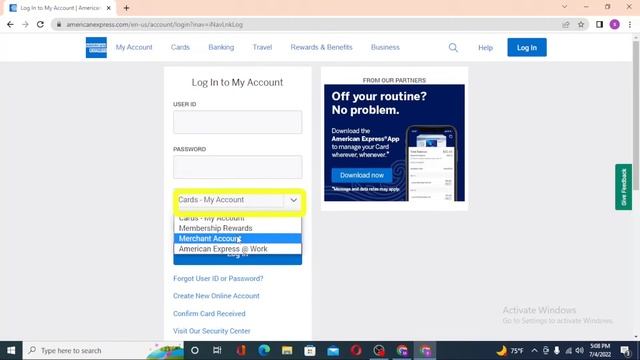Click into the User ID field
This screenshot has height=360, width=640.
click(238, 122)
